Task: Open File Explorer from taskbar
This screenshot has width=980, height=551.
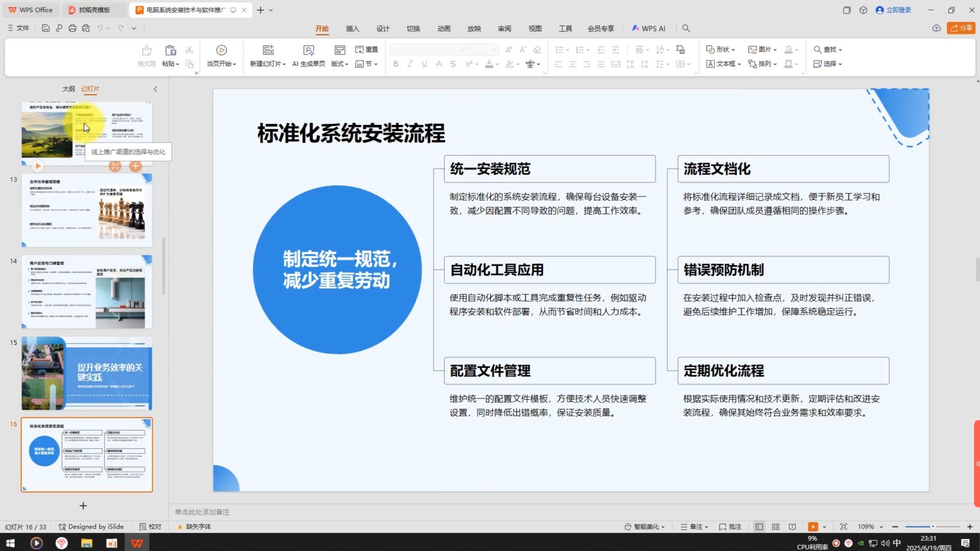Action: pyautogui.click(x=87, y=543)
